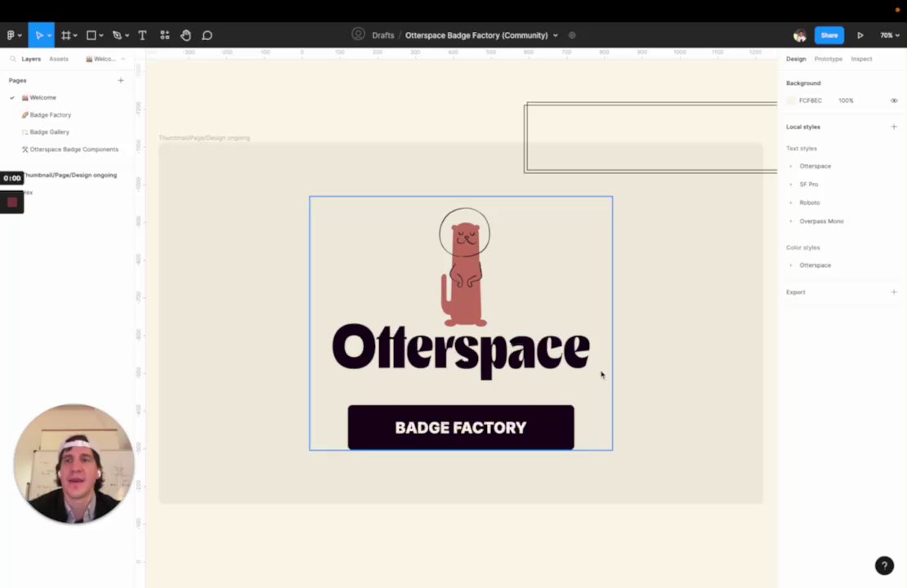Screen dimensions: 907x588
Task: Open the Figma main menu icon
Action: (x=11, y=35)
